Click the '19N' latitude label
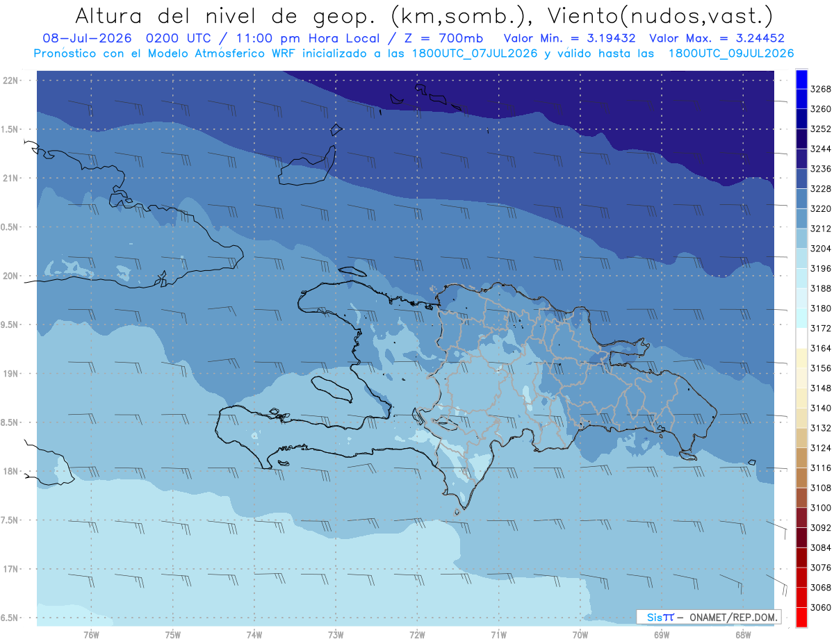834x644 pixels. 10,374
